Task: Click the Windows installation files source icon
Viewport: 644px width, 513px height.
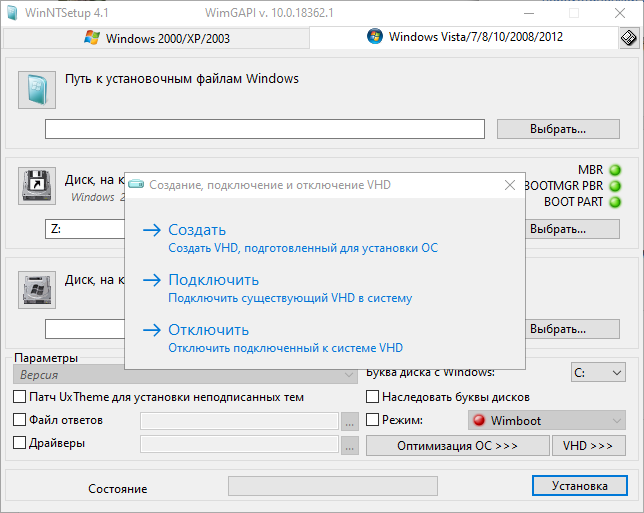Action: pyautogui.click(x=37, y=90)
